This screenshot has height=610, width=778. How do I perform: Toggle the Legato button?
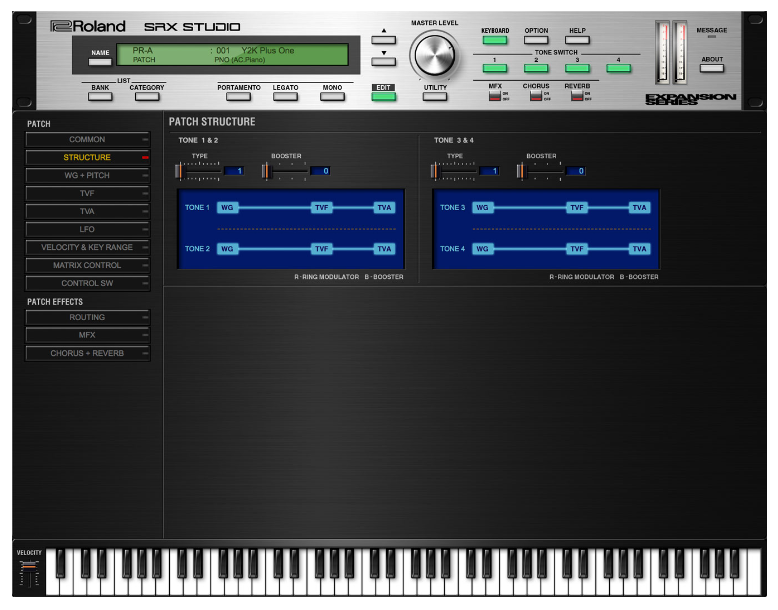tap(285, 96)
